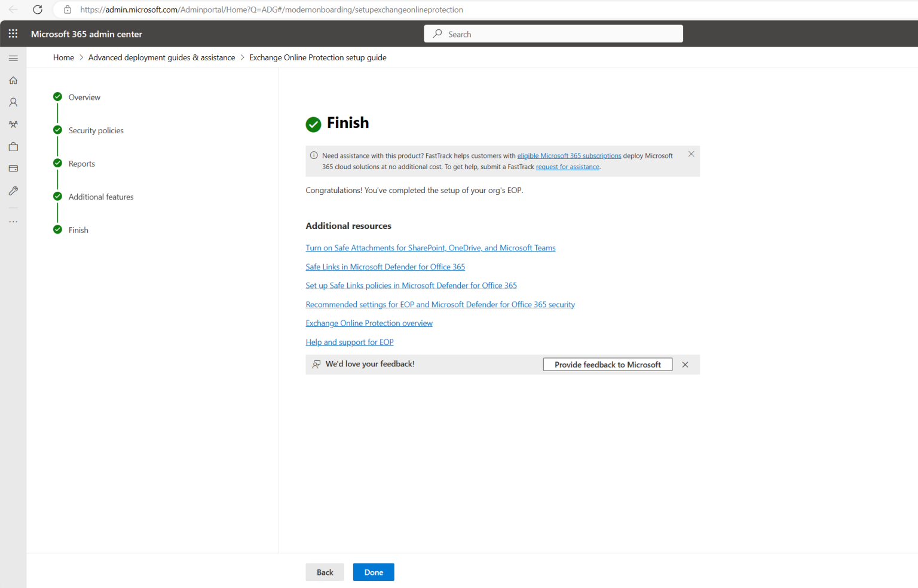Click the Done button

click(373, 572)
